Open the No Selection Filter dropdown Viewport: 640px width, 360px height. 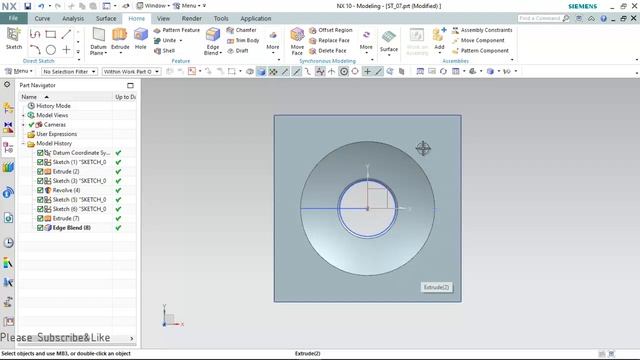click(69, 71)
